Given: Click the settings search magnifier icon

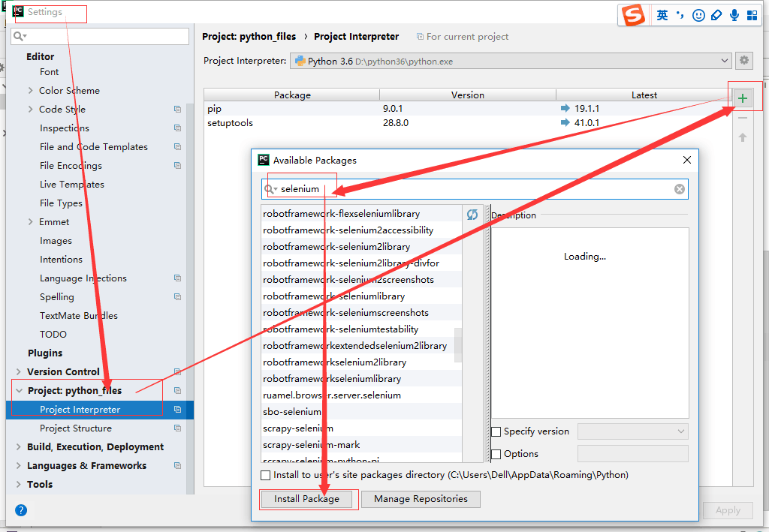Looking at the screenshot, I should point(19,36).
